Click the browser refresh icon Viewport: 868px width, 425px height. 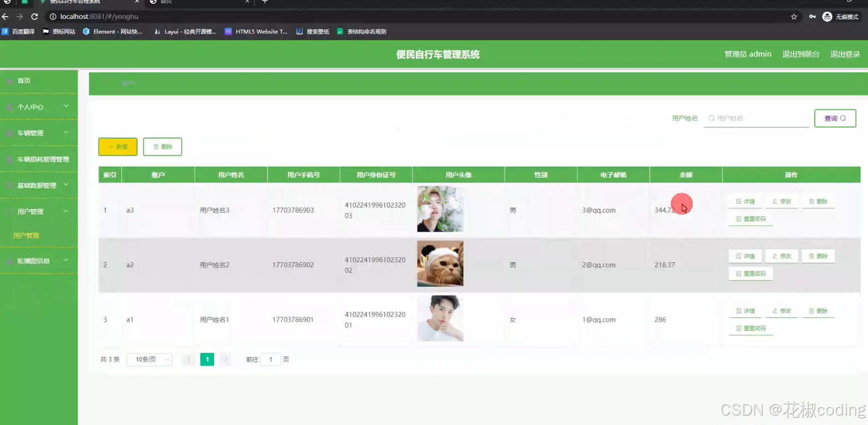point(36,17)
